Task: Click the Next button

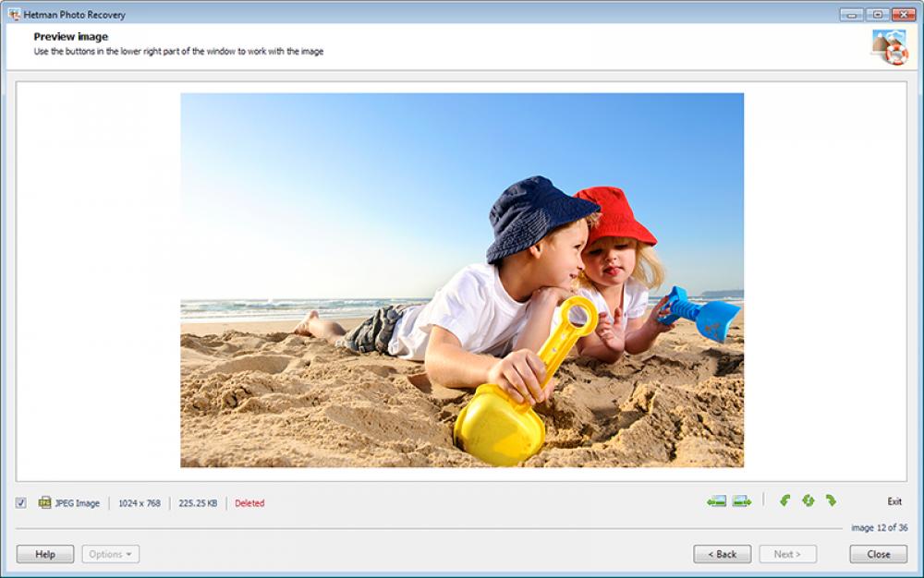Action: [x=787, y=554]
